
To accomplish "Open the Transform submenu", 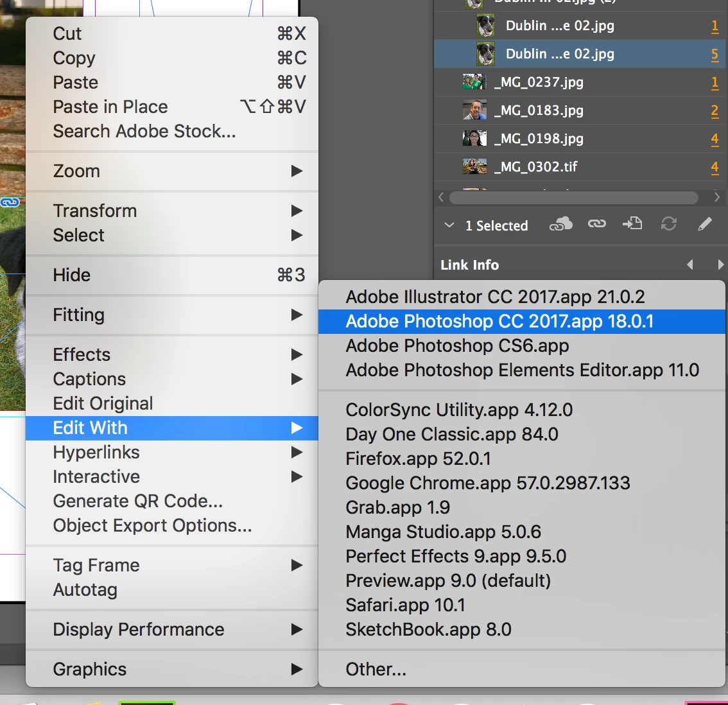I will pyautogui.click(x=172, y=211).
